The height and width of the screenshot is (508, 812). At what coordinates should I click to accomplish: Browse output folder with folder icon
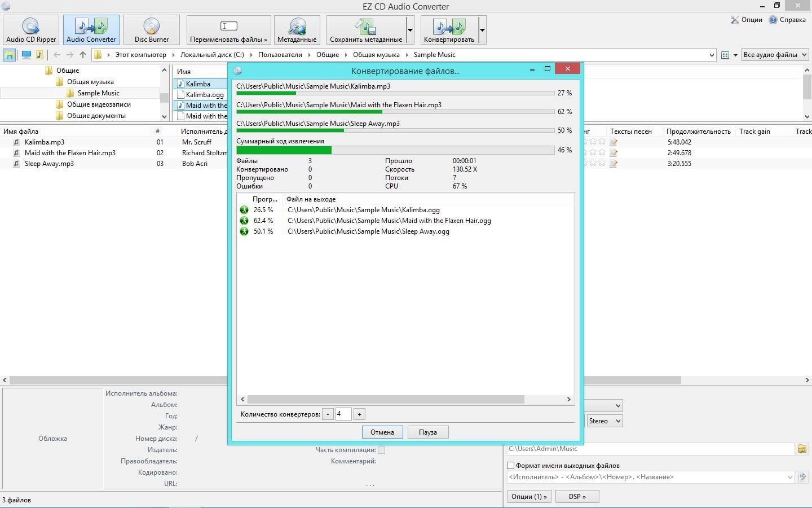pos(802,449)
